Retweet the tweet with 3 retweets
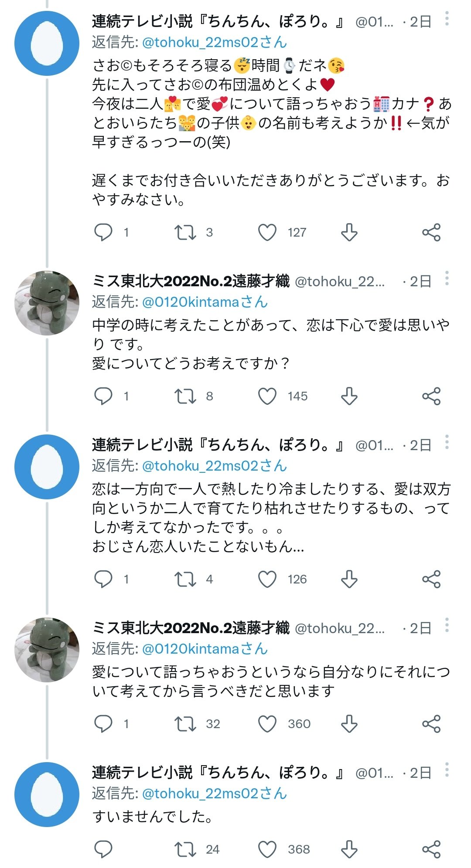This screenshot has height=868, width=471. [x=185, y=232]
